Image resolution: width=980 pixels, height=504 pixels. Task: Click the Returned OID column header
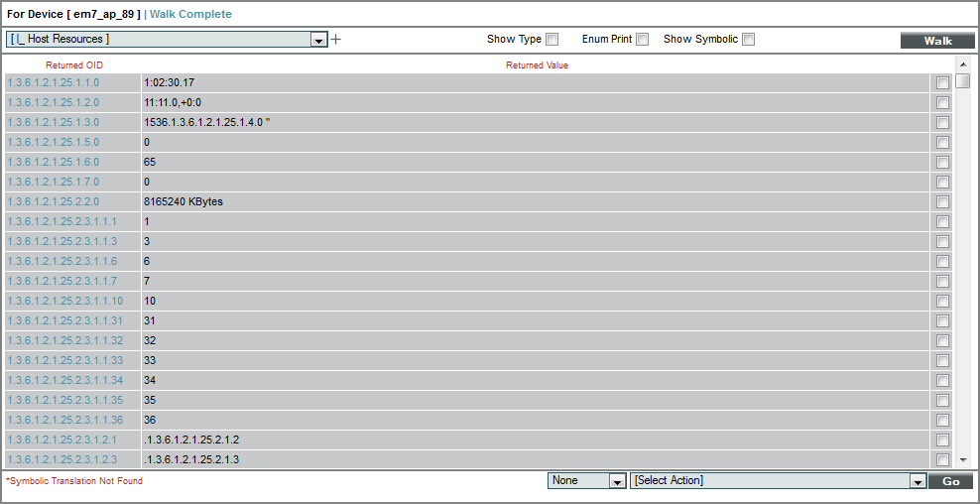click(74, 65)
